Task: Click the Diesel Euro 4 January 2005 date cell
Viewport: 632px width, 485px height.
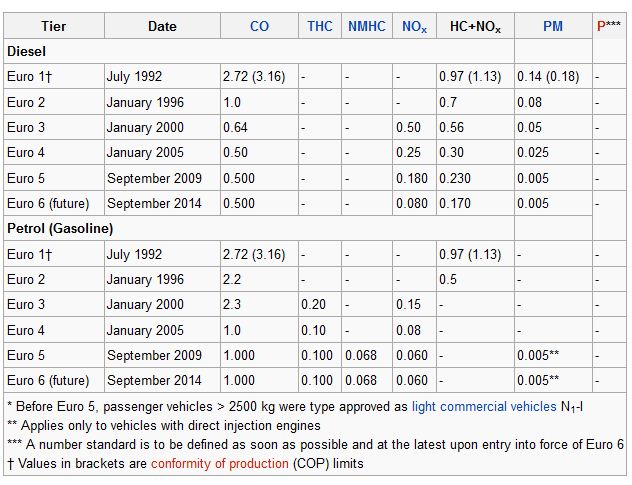Action: point(147,153)
